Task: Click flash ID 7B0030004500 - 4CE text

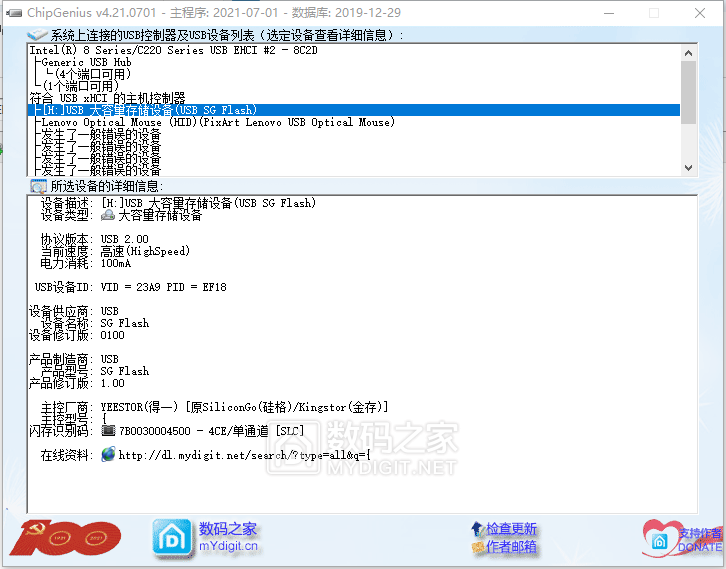Action: coord(211,431)
